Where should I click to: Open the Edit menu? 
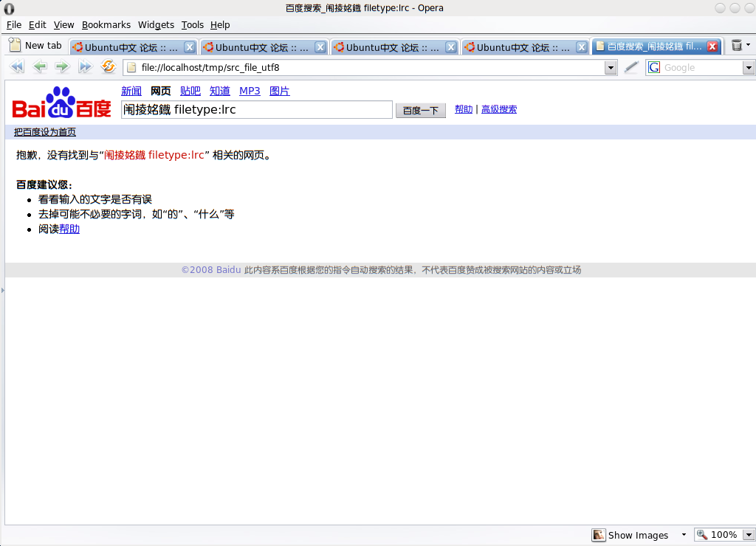37,24
